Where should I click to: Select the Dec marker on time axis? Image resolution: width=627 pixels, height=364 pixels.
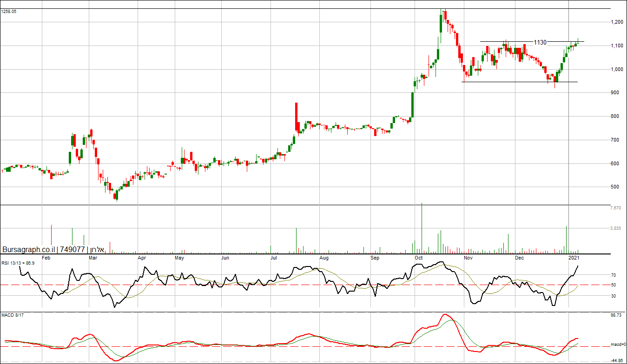pos(519,257)
